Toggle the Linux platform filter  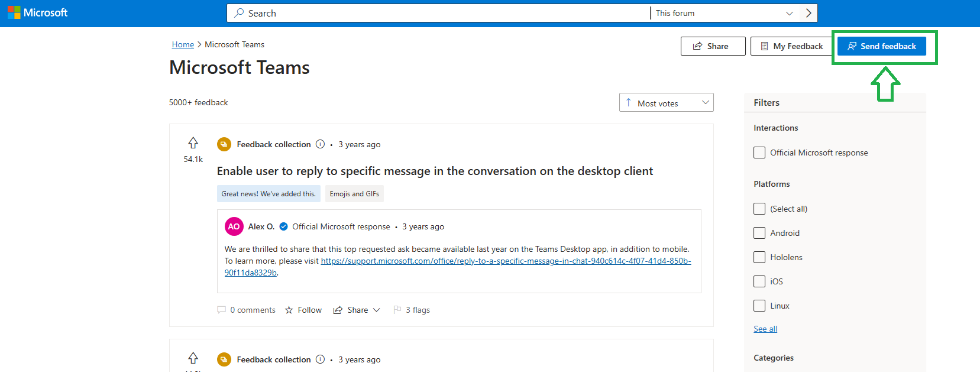(x=759, y=306)
